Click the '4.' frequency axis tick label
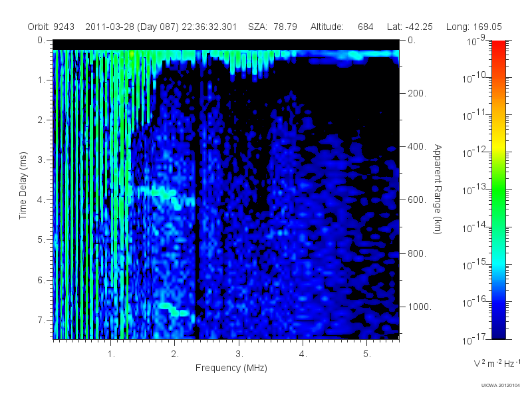This screenshot has width=532, height=399. point(303,354)
